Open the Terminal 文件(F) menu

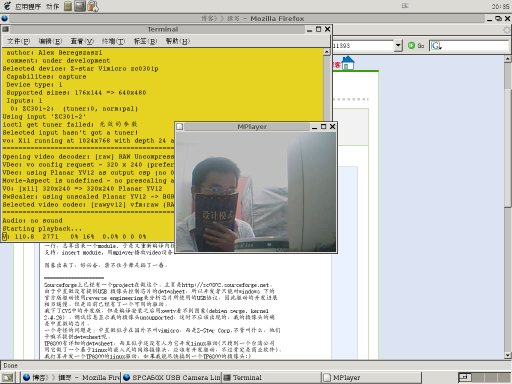click(19, 41)
